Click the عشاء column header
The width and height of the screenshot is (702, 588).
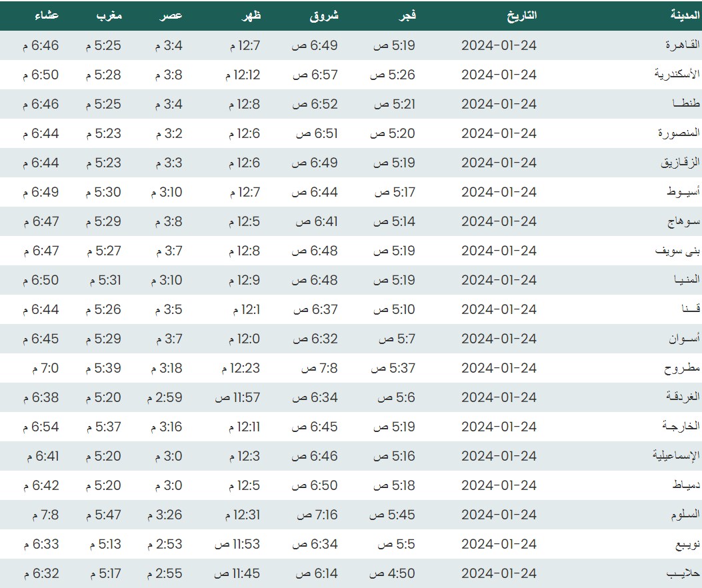(46, 15)
